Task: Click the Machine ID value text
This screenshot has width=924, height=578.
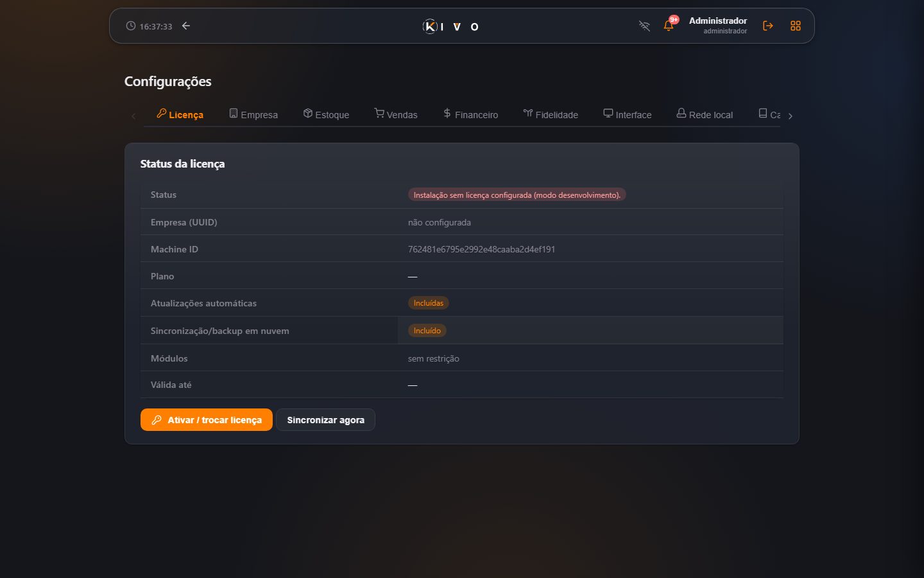Action: [x=481, y=249]
